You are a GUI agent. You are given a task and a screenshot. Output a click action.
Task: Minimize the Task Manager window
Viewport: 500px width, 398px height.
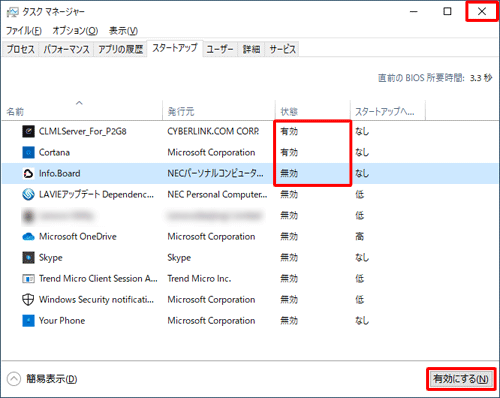pyautogui.click(x=414, y=12)
